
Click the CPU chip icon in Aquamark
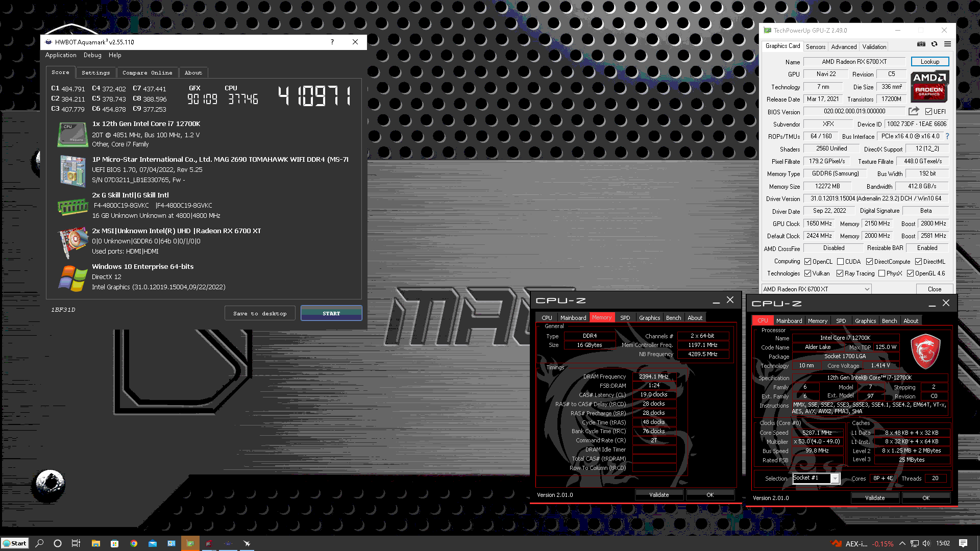[72, 135]
